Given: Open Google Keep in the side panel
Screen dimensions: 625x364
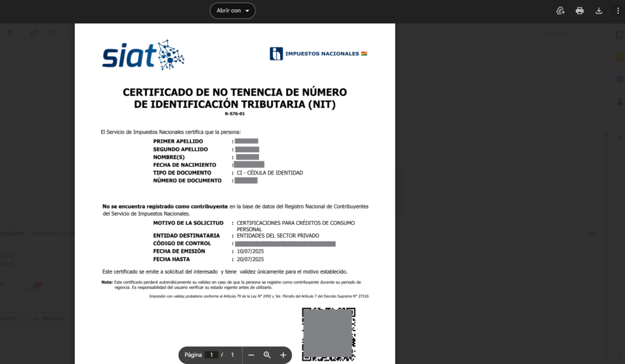Looking at the screenshot, I should (x=619, y=58).
